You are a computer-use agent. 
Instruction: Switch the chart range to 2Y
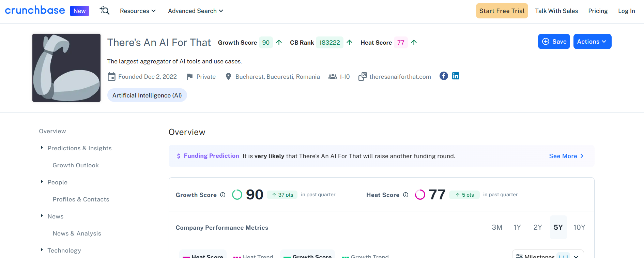(x=538, y=227)
